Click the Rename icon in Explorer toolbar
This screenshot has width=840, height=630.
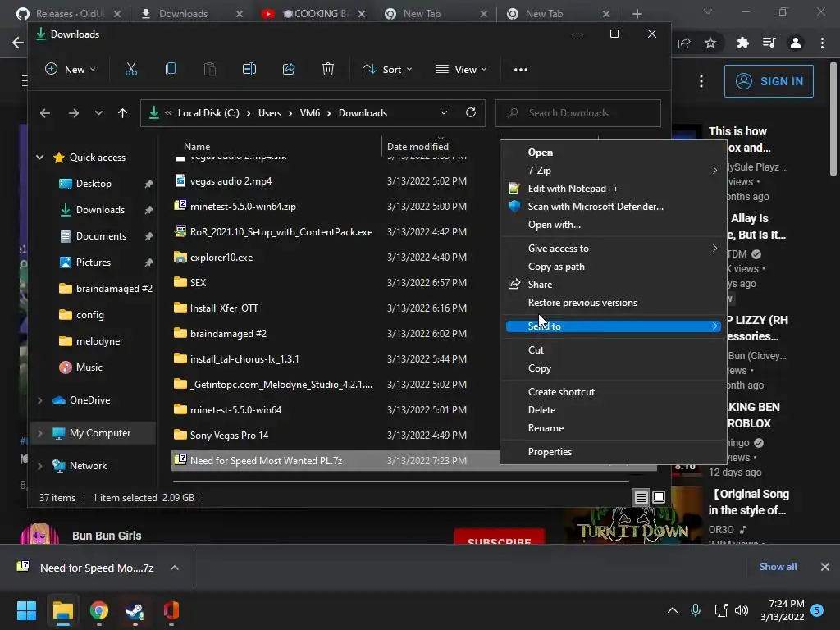click(249, 69)
